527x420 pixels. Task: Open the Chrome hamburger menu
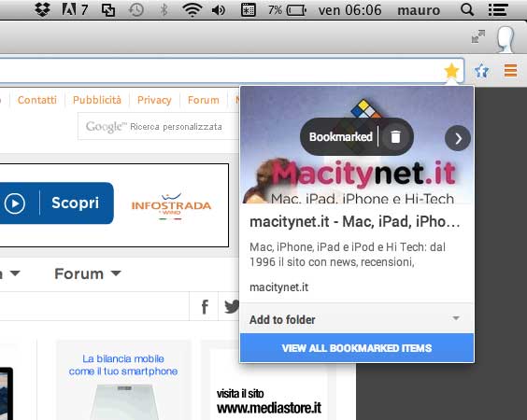click(x=510, y=71)
